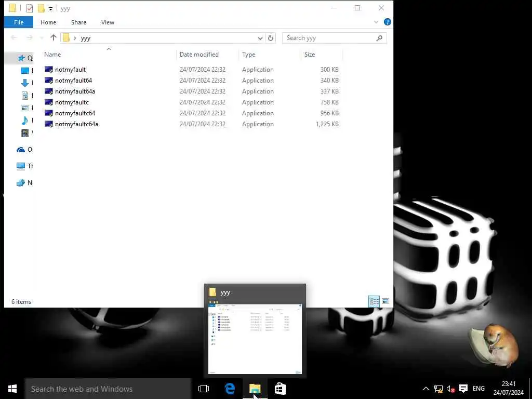
Task: Open Network in navigation pane
Action: [x=21, y=182]
